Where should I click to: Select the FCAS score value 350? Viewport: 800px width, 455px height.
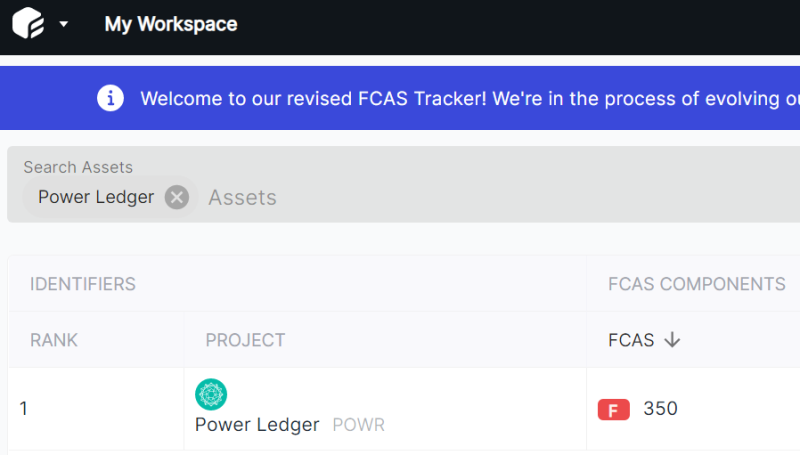pos(660,409)
